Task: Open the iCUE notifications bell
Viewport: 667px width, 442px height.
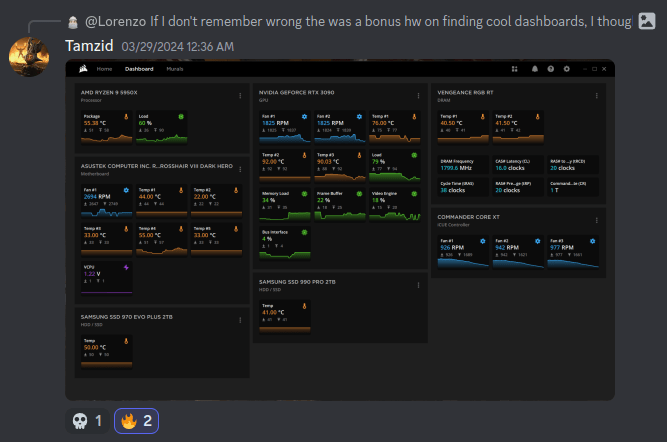Action: point(535,69)
